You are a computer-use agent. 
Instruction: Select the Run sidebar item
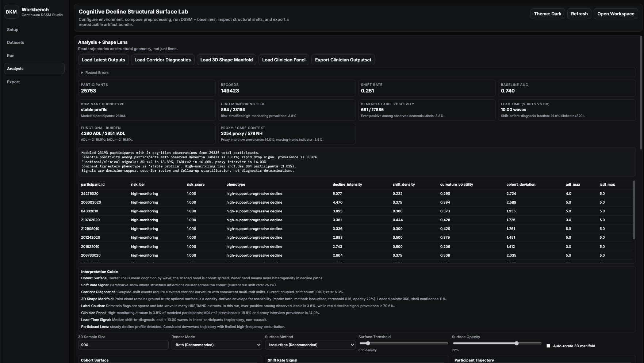(x=11, y=56)
